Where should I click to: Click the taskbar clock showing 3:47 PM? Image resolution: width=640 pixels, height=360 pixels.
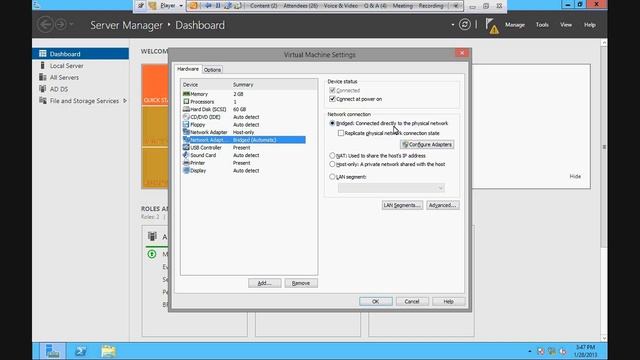click(585, 351)
